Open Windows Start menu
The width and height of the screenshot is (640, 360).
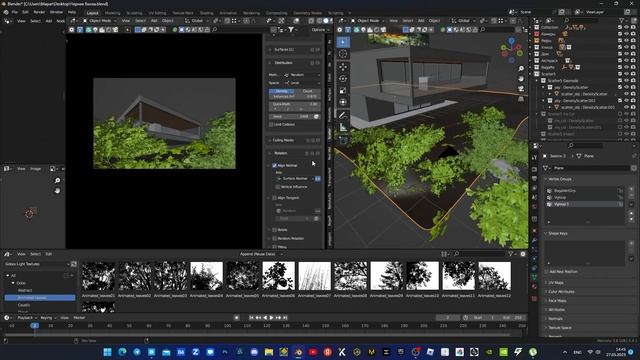[107, 352]
